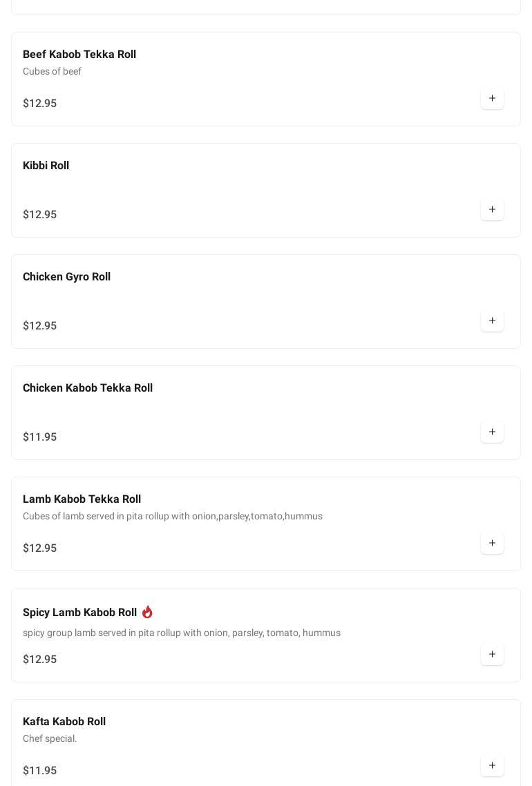Open the Kibbi Roll item title
Screen dimensions: 532x786
coord(46,166)
